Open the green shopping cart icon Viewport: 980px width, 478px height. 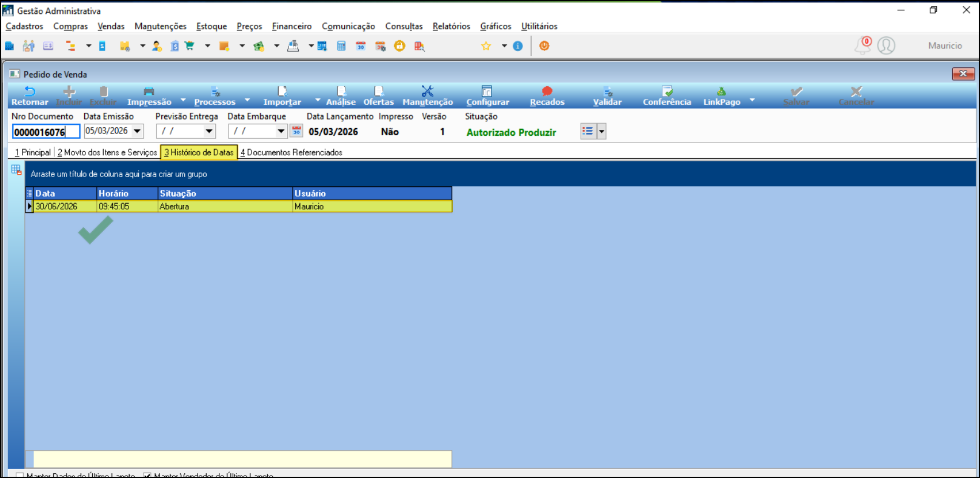pyautogui.click(x=190, y=46)
